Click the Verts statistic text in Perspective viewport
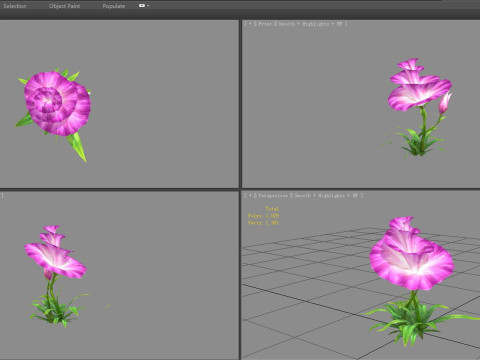Screen dimensions: 480x360 click(x=263, y=223)
